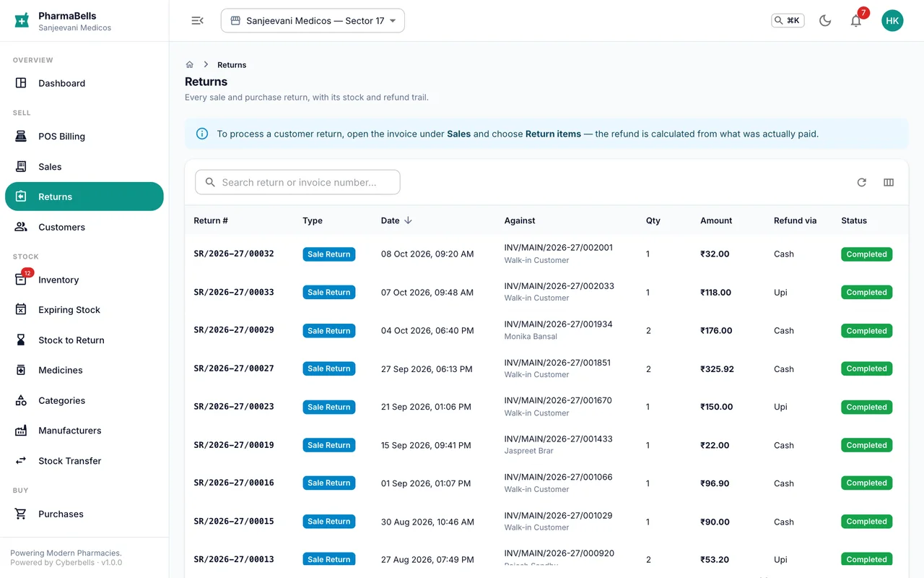The height and width of the screenshot is (578, 924).
Task: Click the PharmaBells logo icon
Action: click(x=22, y=20)
